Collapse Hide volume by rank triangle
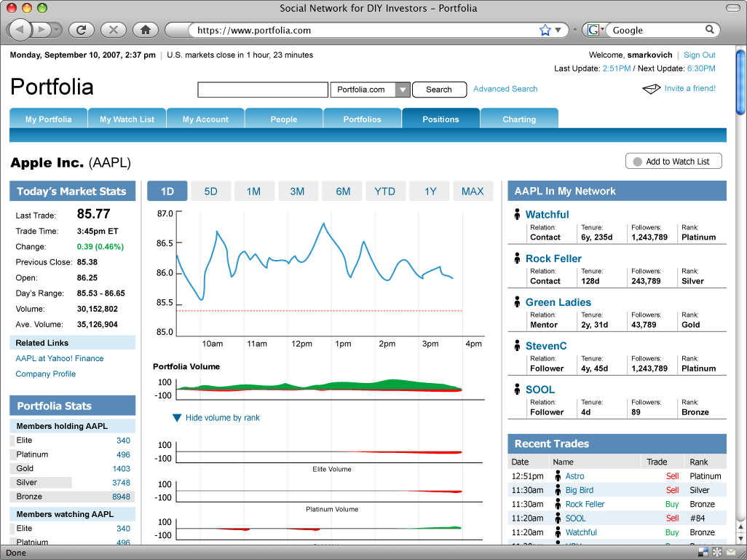The width and height of the screenshot is (747, 560). (x=177, y=418)
